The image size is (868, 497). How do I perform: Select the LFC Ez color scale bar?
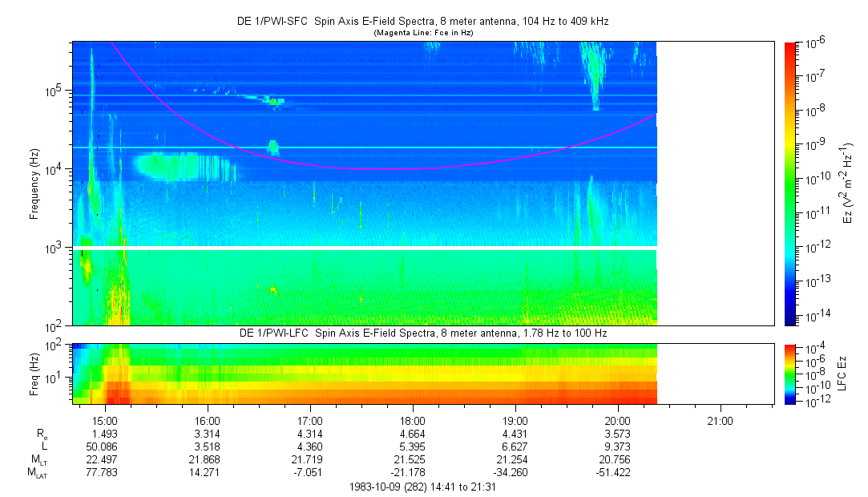790,373
